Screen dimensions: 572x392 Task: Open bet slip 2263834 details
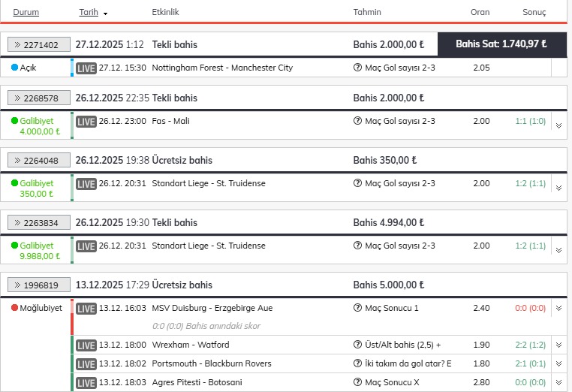pyautogui.click(x=39, y=222)
